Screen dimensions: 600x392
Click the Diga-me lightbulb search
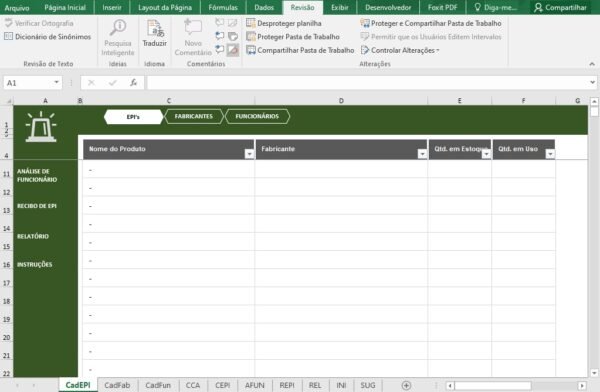point(496,7)
